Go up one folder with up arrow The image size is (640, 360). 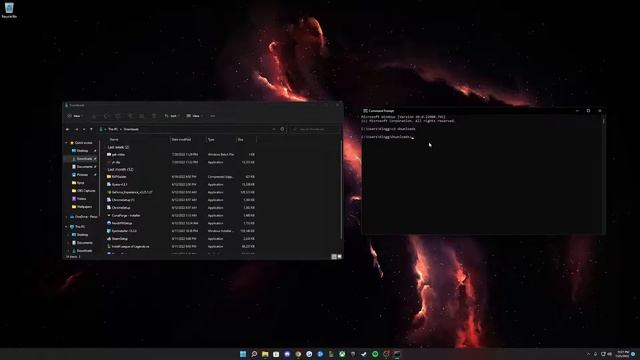91,129
